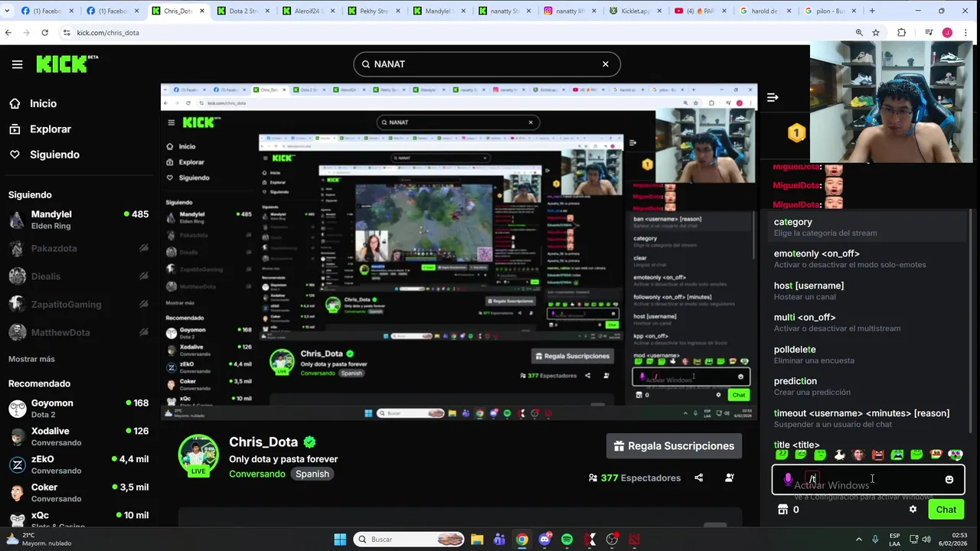Select MatthewDota in the following list
This screenshot has width=980, height=551.
click(78, 333)
